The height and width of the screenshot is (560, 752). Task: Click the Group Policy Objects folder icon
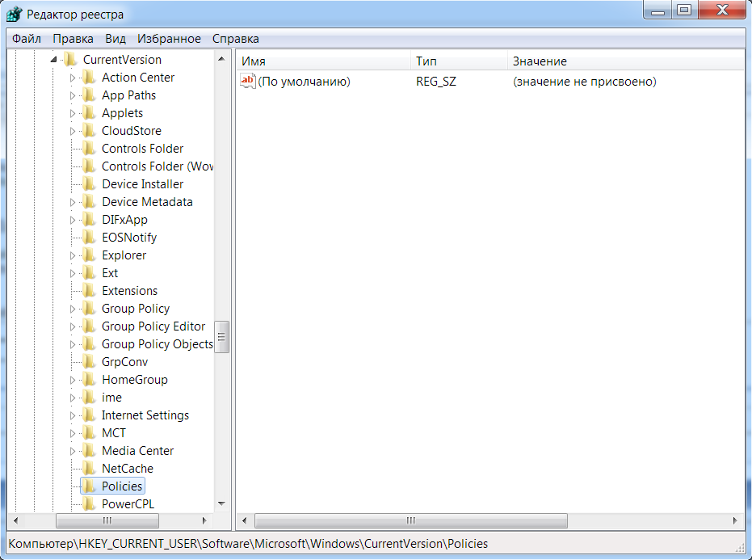tap(89, 343)
